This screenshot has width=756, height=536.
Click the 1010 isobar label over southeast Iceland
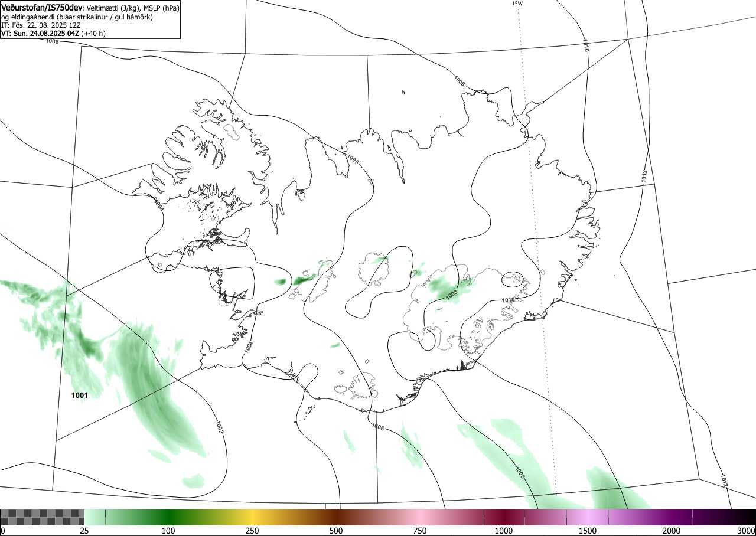coord(509,300)
